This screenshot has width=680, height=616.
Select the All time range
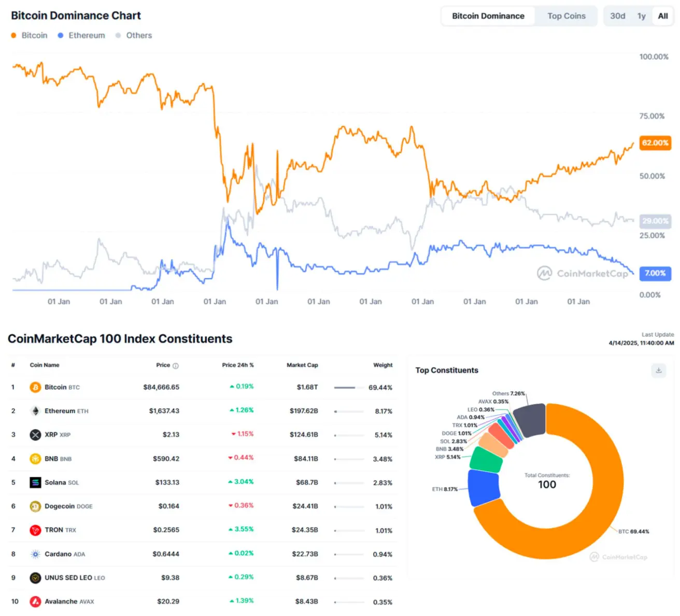pyautogui.click(x=663, y=16)
